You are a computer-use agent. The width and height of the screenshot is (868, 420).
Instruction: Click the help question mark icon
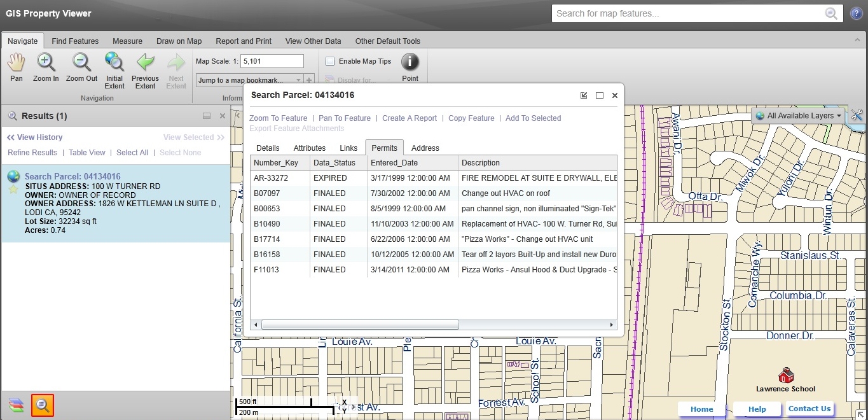[x=855, y=13]
